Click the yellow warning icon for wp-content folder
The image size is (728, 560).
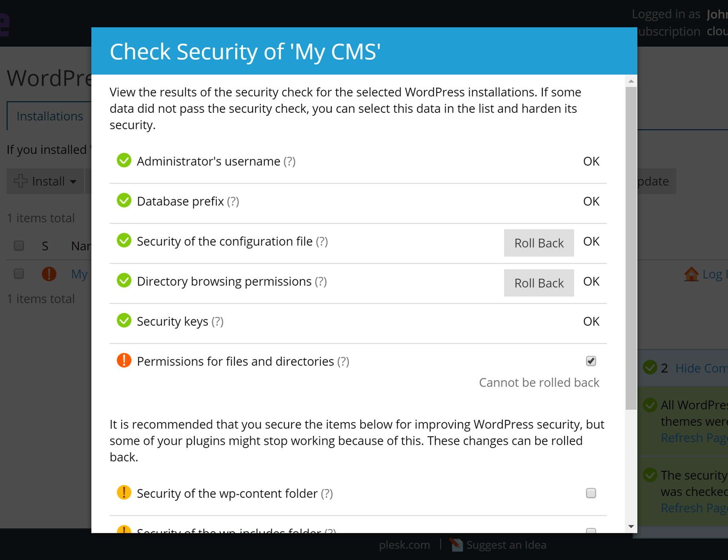click(124, 493)
